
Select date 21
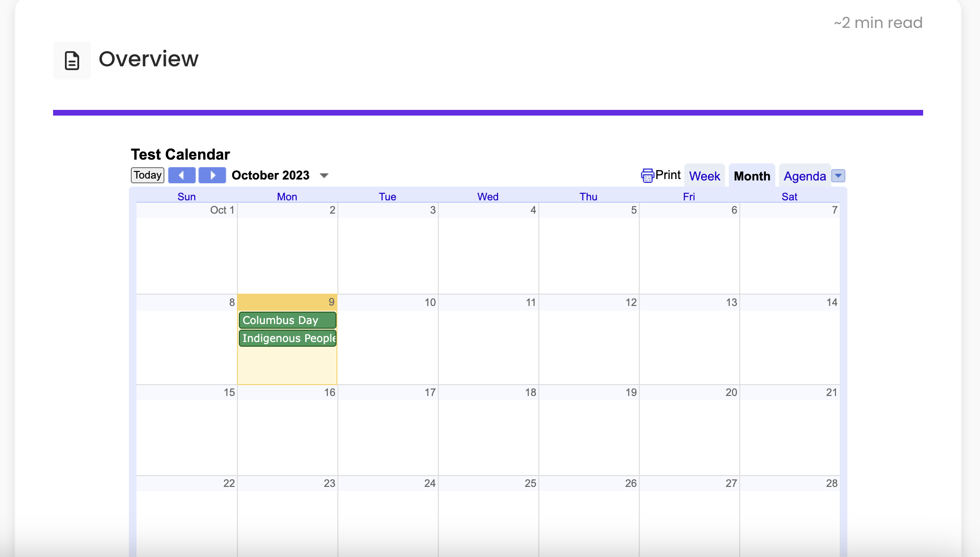832,393
